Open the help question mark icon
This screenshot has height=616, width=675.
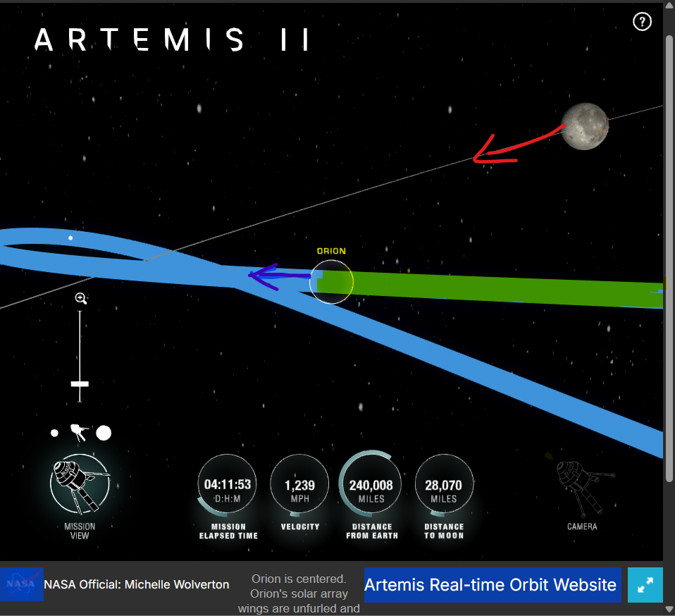pyautogui.click(x=642, y=22)
